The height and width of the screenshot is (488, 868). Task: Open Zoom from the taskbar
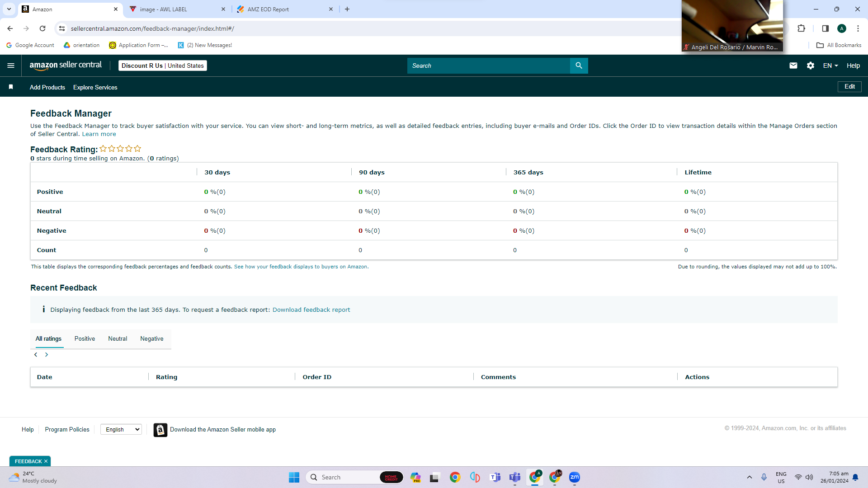(x=575, y=477)
